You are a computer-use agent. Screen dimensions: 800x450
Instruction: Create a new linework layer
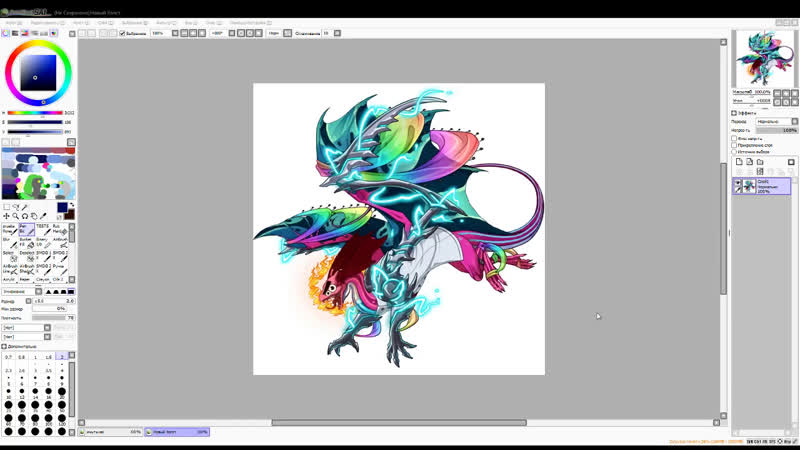click(749, 162)
